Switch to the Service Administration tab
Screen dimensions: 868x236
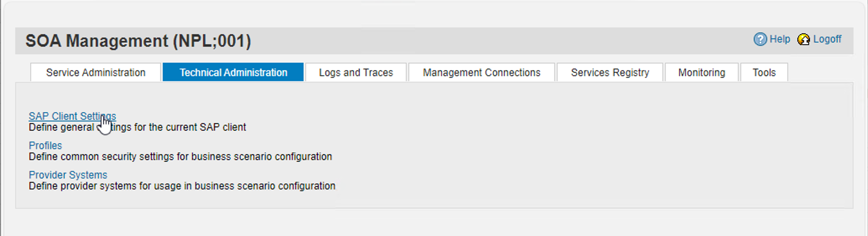(x=96, y=73)
